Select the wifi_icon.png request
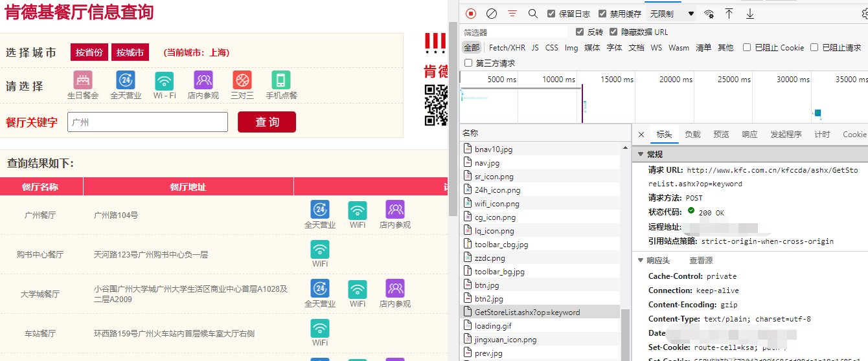Viewport: 868px width, 361px height. pyautogui.click(x=540, y=204)
